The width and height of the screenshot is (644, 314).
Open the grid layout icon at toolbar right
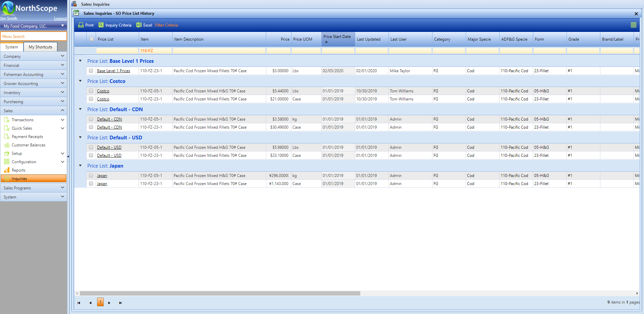(x=633, y=25)
